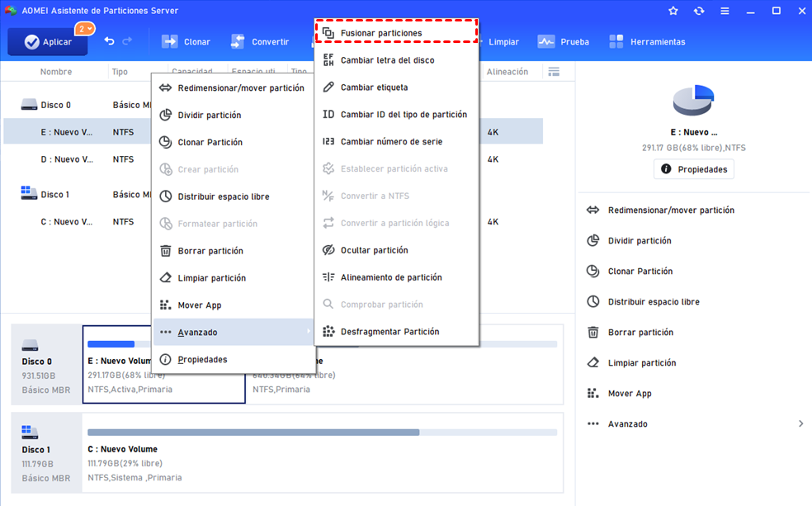This screenshot has height=506, width=812.
Task: Open the Herramientas toolbar menu
Action: (x=647, y=42)
